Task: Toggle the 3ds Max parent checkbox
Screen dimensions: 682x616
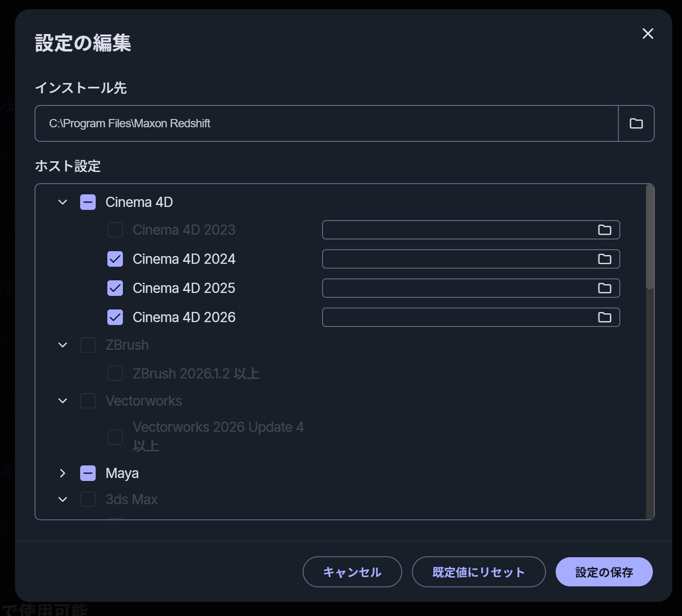Action: (x=88, y=500)
